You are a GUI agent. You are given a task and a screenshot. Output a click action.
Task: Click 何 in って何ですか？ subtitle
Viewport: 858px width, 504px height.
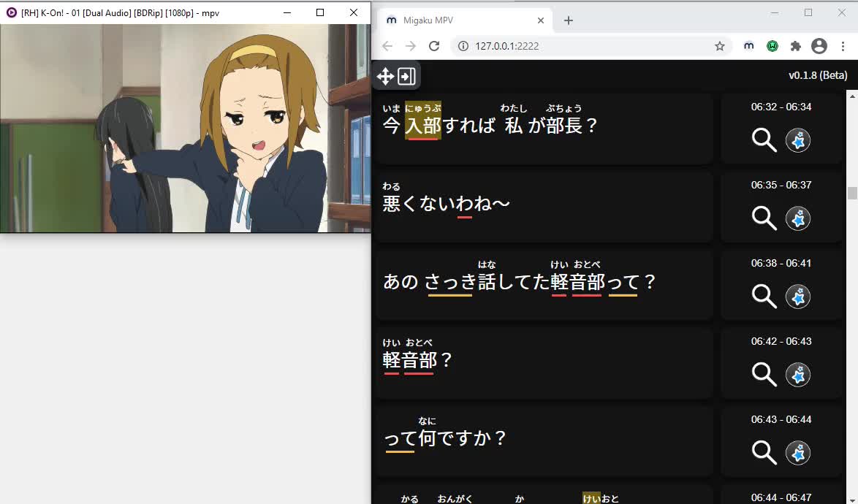point(427,438)
